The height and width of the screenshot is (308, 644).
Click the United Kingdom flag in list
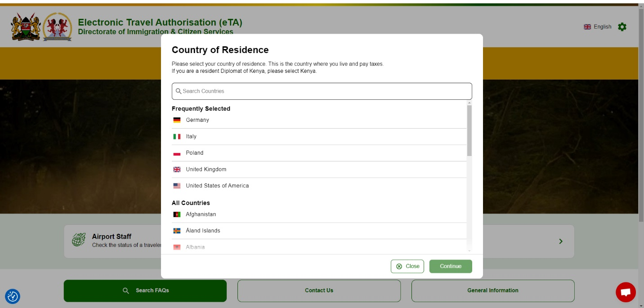coord(177,170)
